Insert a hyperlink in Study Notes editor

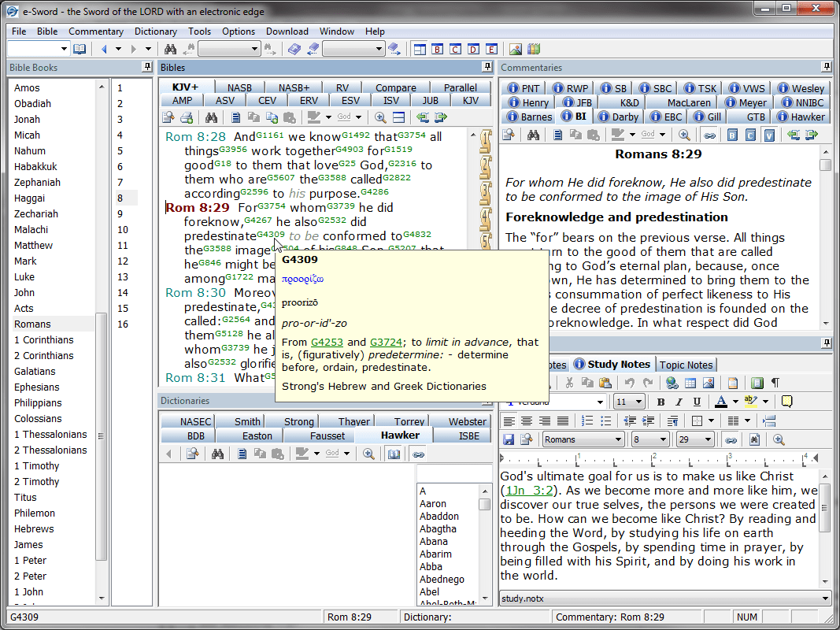click(671, 383)
